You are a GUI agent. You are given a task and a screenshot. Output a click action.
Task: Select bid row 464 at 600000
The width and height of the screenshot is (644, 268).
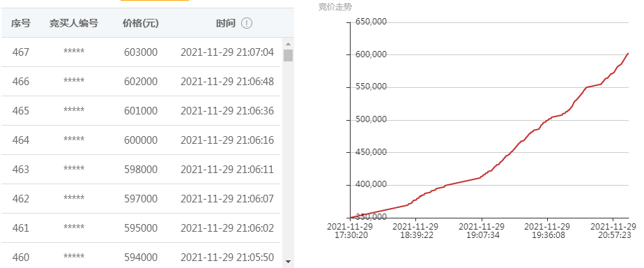tap(141, 140)
